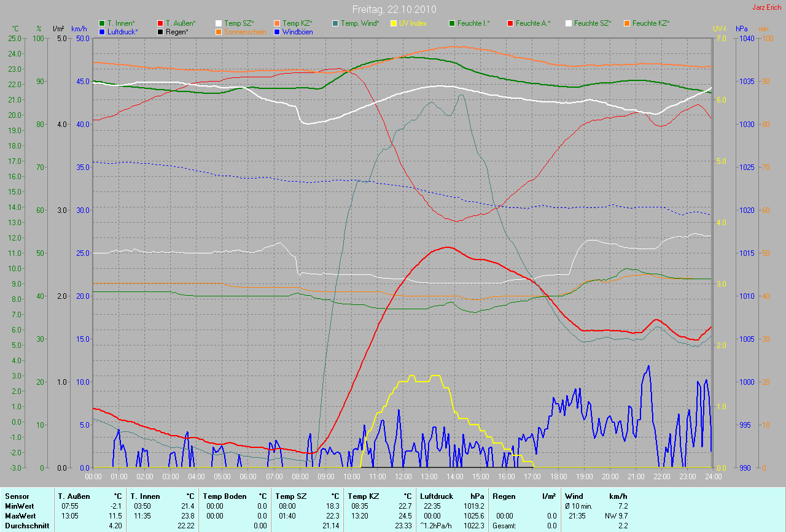This screenshot has width=786, height=532.
Task: Click the 12:00 time axis marker
Action: (x=403, y=476)
